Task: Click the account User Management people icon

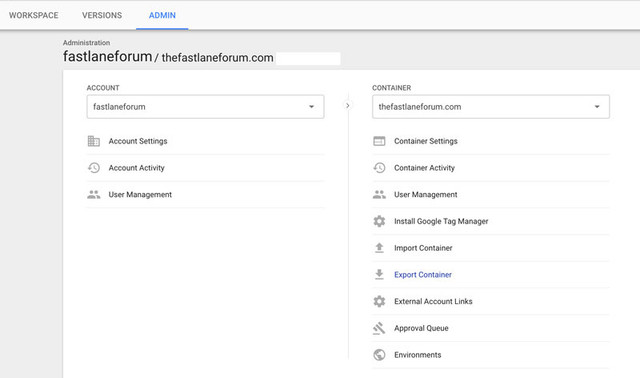Action: point(94,195)
